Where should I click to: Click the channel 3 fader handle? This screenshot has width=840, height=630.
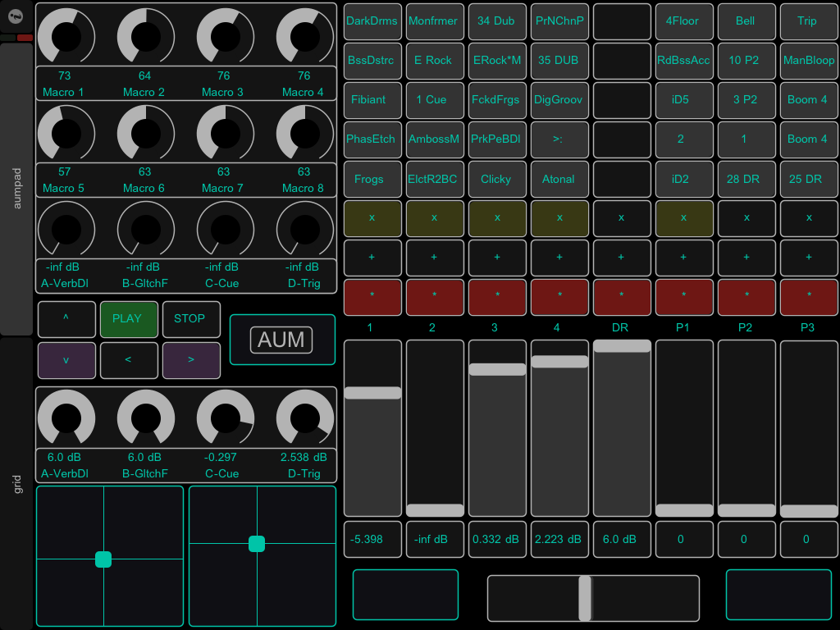[x=497, y=369]
